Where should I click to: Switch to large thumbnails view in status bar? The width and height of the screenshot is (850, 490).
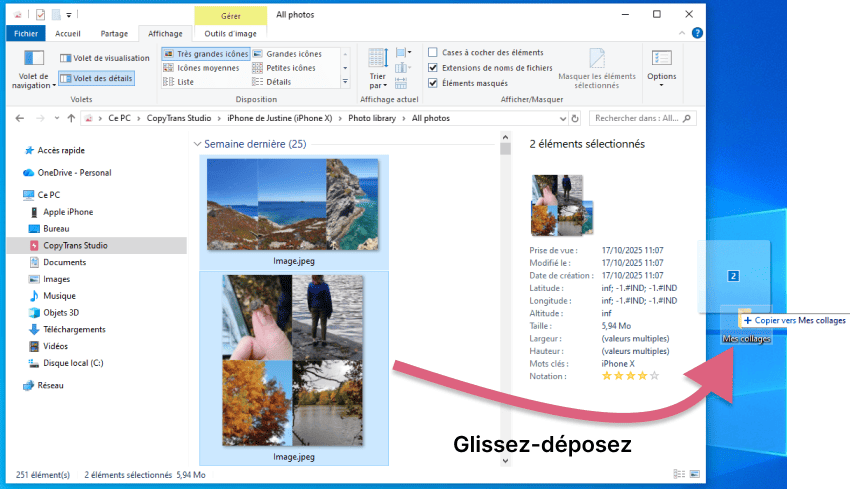(694, 474)
